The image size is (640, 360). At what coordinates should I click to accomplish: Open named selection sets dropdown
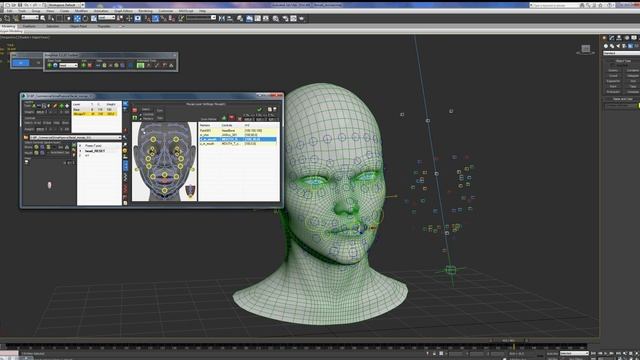pyautogui.click(x=201, y=18)
